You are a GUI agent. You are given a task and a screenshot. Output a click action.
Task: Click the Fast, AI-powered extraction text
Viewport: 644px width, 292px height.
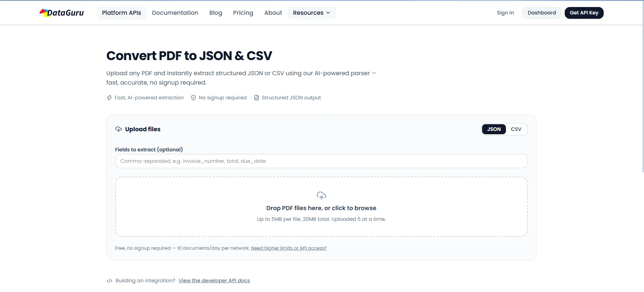[x=149, y=98]
